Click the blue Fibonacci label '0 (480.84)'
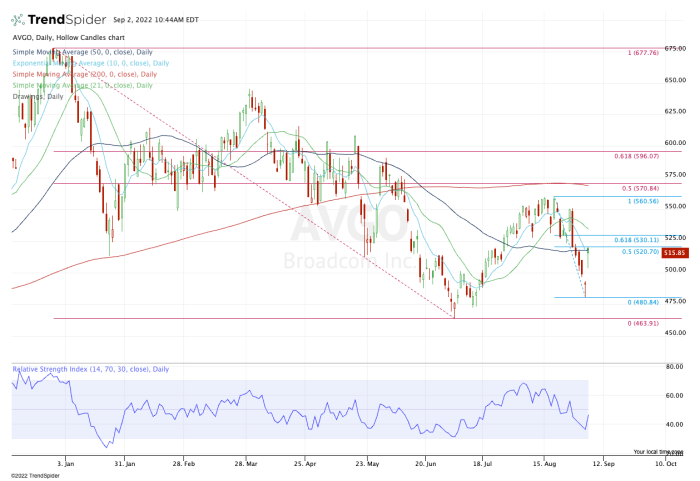Screen dimensions: 700x481 (643, 302)
